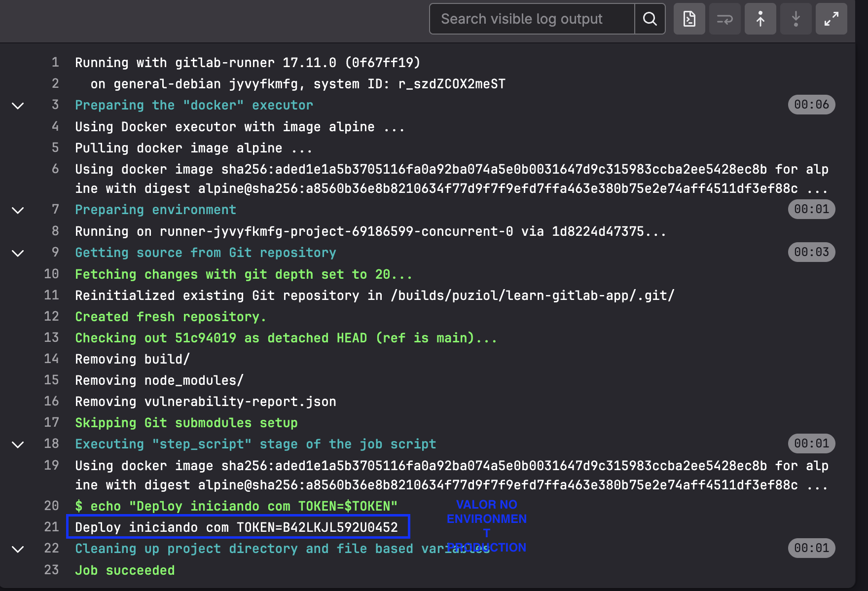Viewport: 868px width, 591px height.
Task: Click line number 1 link
Action: [x=55, y=63]
